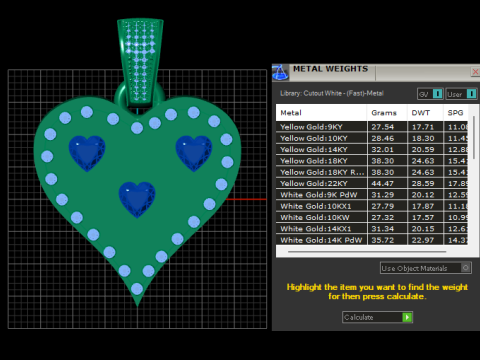This screenshot has height=360, width=480.
Task: Click the horizontal scrollbar below the metals table
Action: pyautogui.click(x=367, y=252)
